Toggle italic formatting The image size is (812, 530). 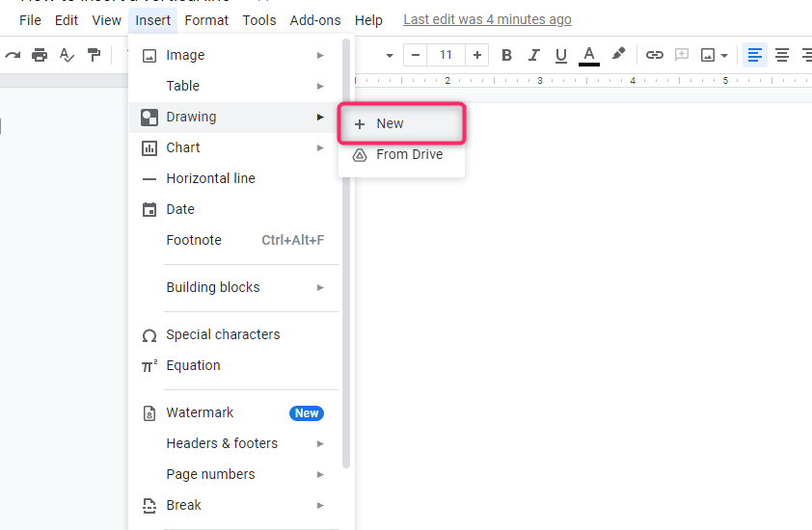pos(534,55)
